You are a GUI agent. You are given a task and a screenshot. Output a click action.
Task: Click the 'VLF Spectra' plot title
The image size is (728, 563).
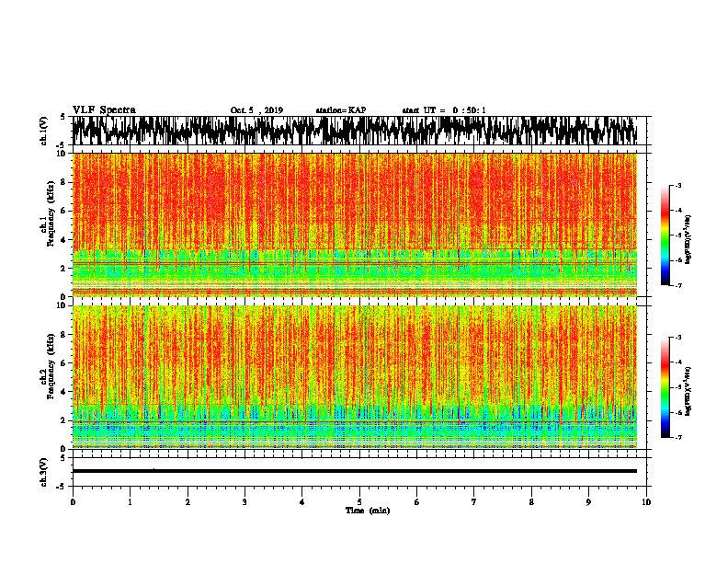coord(104,110)
